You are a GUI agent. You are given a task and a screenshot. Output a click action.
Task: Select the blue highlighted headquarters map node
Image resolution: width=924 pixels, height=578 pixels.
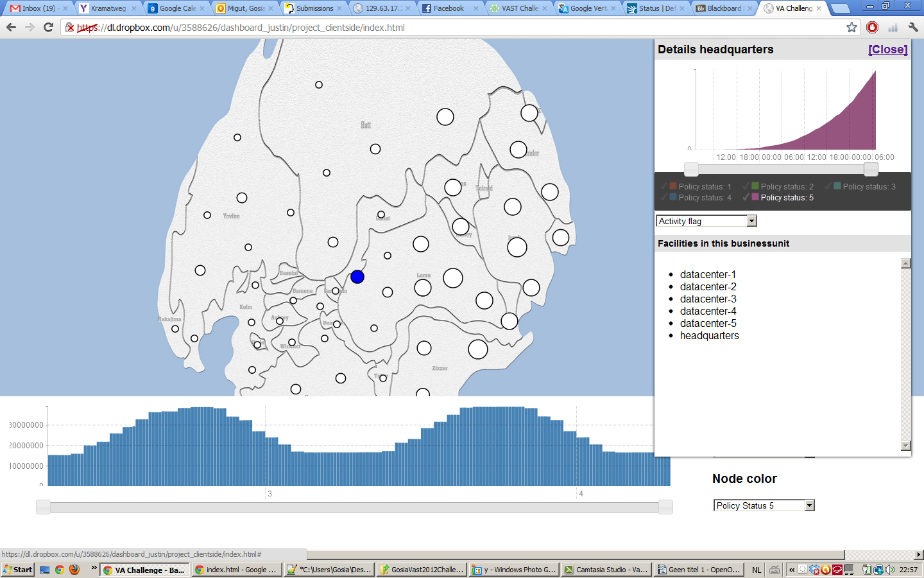pyautogui.click(x=357, y=277)
